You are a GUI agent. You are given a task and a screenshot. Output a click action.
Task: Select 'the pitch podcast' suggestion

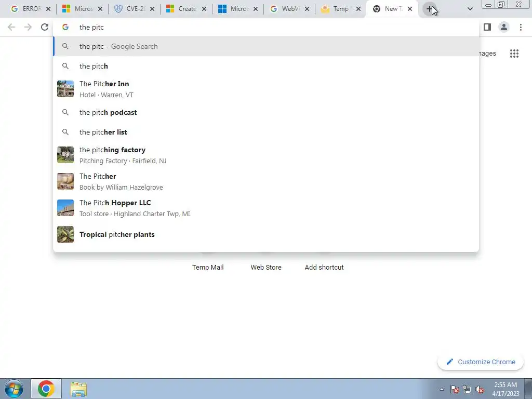pos(266,112)
